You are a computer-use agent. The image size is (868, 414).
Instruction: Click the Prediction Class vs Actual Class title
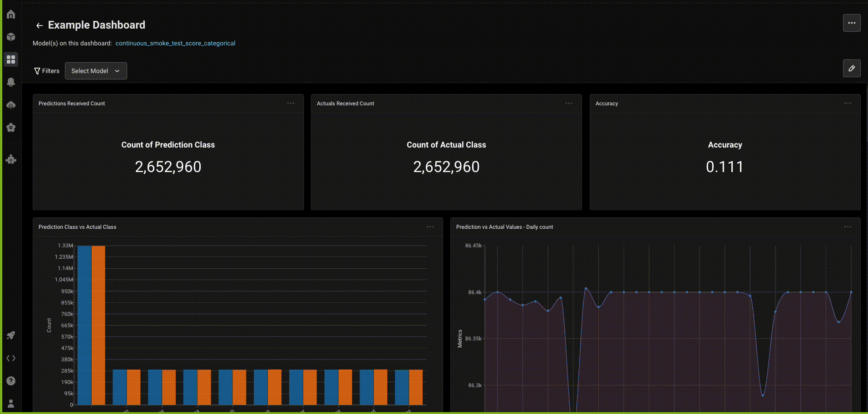77,227
